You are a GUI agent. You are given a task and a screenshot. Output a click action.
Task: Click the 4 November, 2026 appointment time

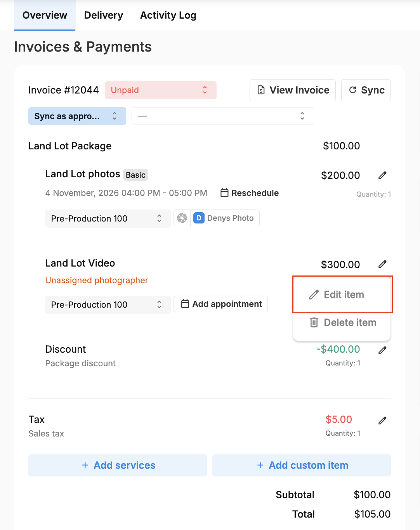click(126, 193)
